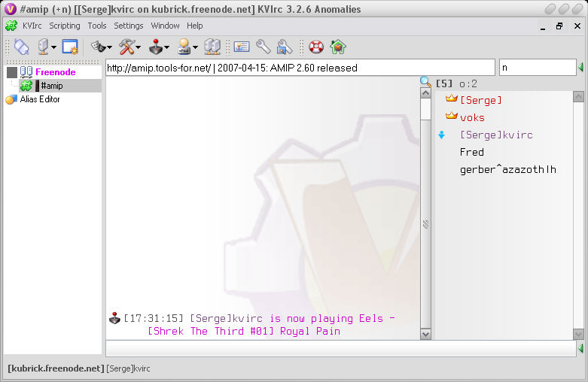
Task: Select user [Serge] in the userlist
Action: coord(481,100)
